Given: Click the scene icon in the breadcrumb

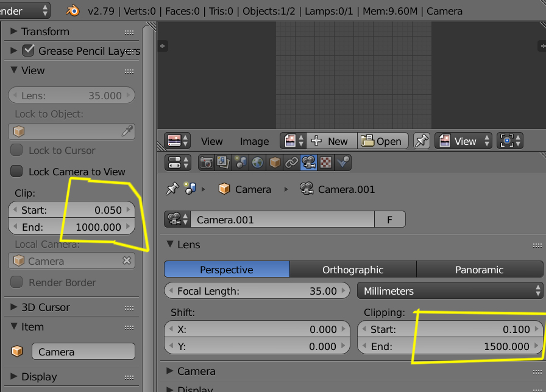Looking at the screenshot, I should [190, 188].
